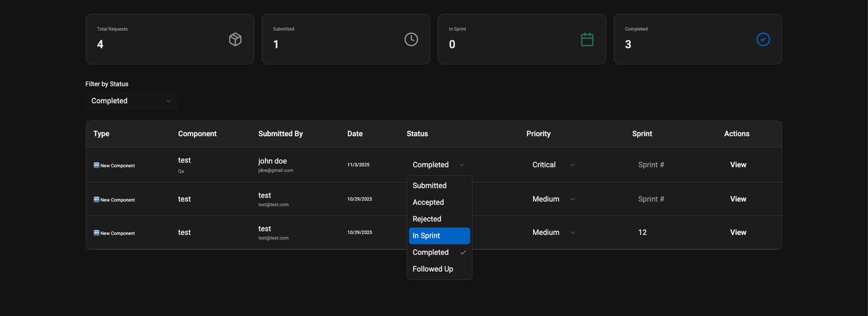Select Accepted from the status menu
This screenshot has width=868, height=316.
pyautogui.click(x=440, y=202)
